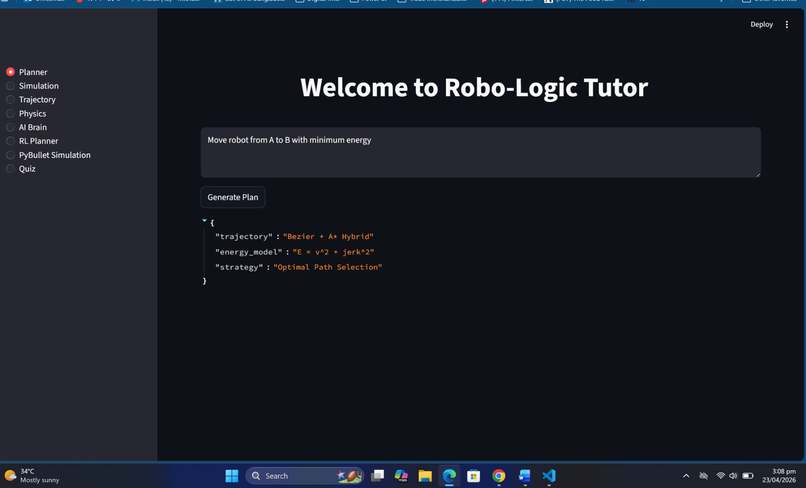The width and height of the screenshot is (806, 488).
Task: Open the Windows Start menu
Action: pyautogui.click(x=232, y=476)
